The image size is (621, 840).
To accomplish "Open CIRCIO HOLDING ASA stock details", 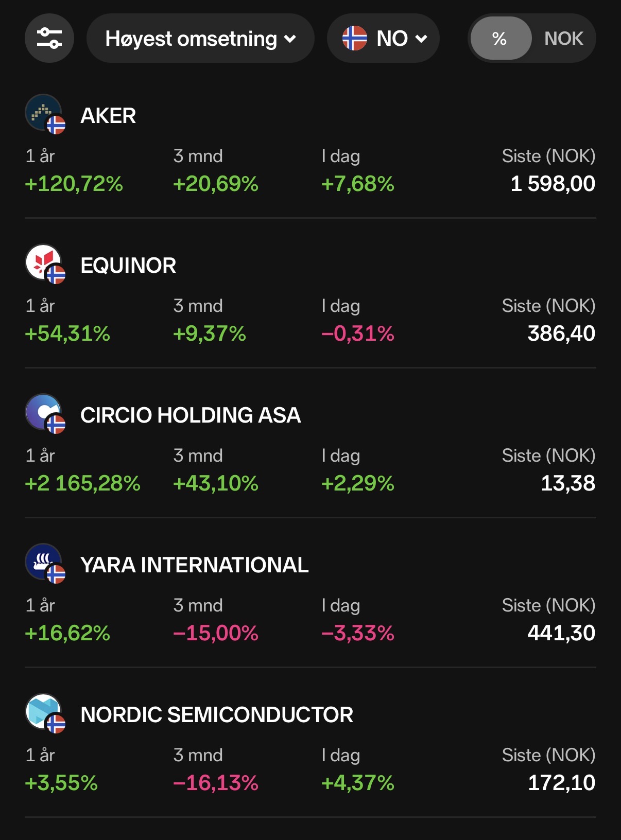I will (x=191, y=415).
